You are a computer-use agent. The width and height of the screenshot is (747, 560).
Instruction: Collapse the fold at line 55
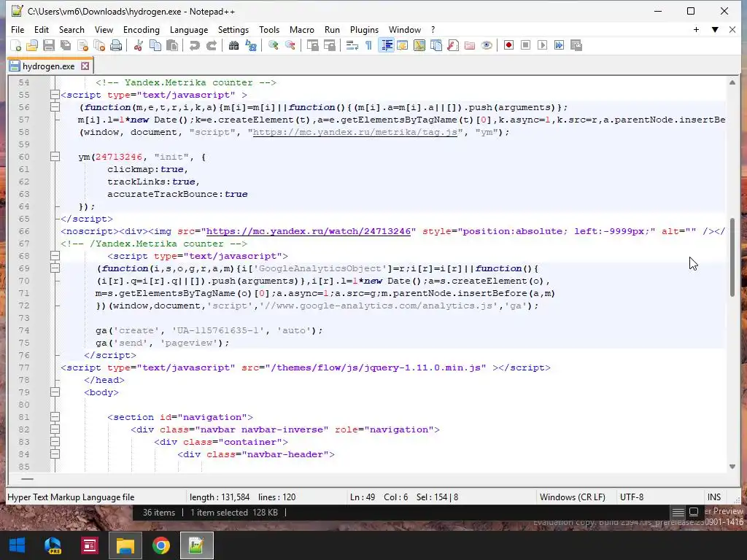pyautogui.click(x=55, y=95)
